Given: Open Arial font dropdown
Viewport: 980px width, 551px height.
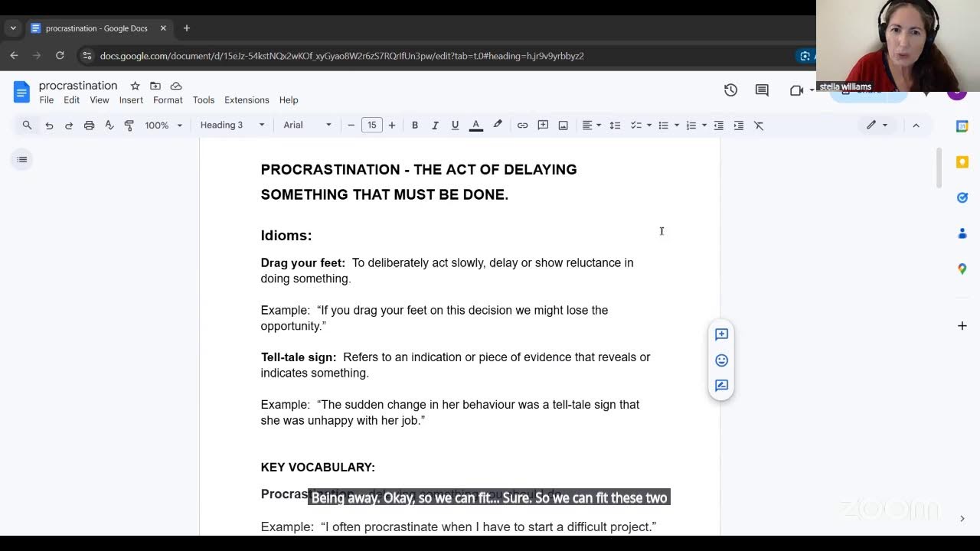Looking at the screenshot, I should (307, 125).
